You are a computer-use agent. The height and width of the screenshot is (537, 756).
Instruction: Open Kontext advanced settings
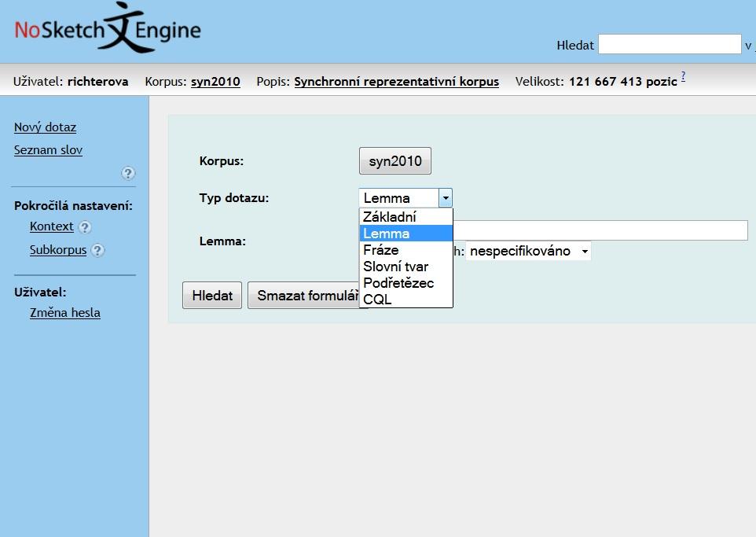52,226
